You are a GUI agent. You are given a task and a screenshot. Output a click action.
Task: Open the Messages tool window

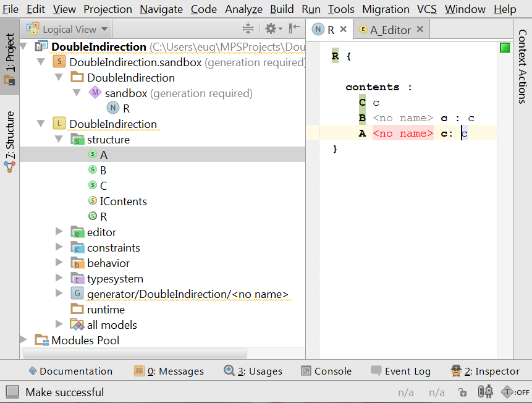(169, 371)
